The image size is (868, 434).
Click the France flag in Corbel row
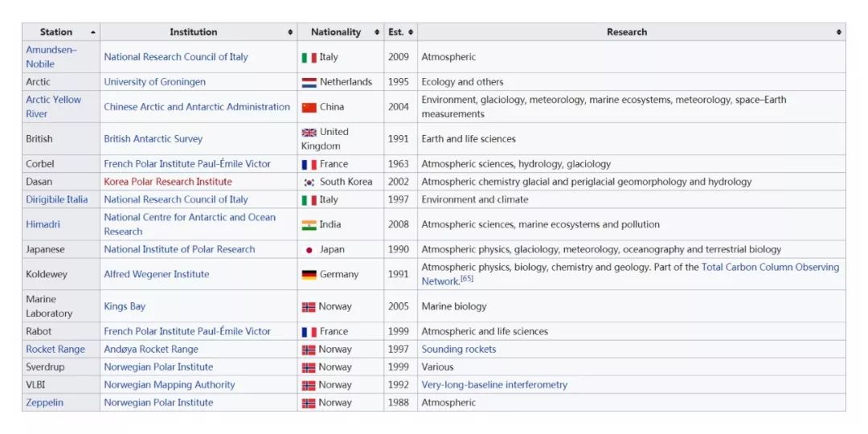pos(309,165)
